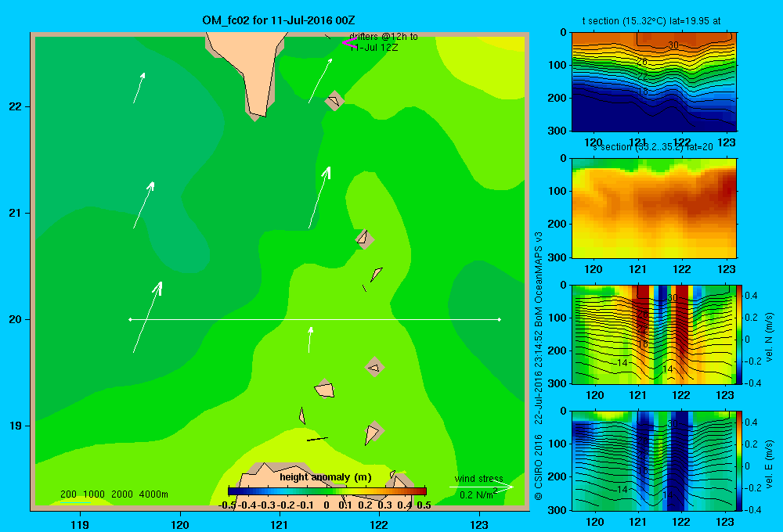This screenshot has width=783, height=532.
Task: Click the 'wind stress' legend label
Action: click(x=478, y=479)
